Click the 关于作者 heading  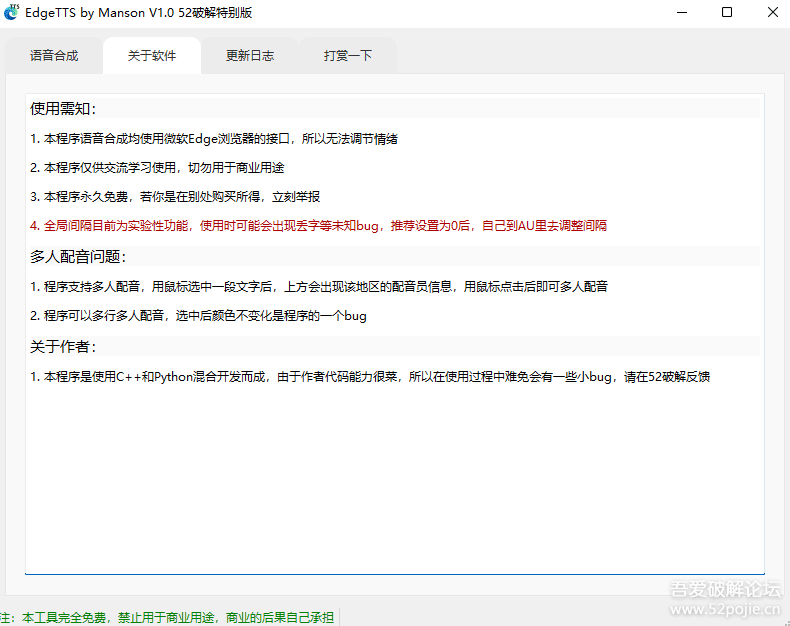pos(63,346)
